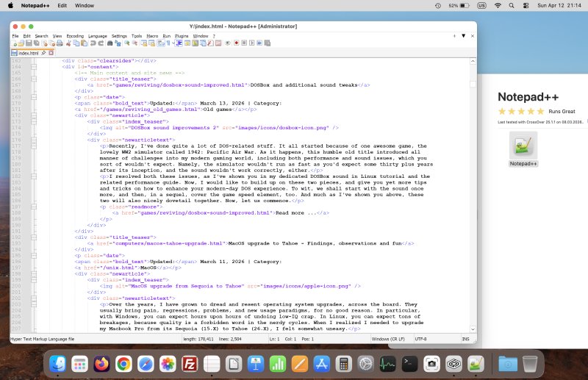Click the Function List toolbar icon
588x380 pixels.
tap(210, 43)
